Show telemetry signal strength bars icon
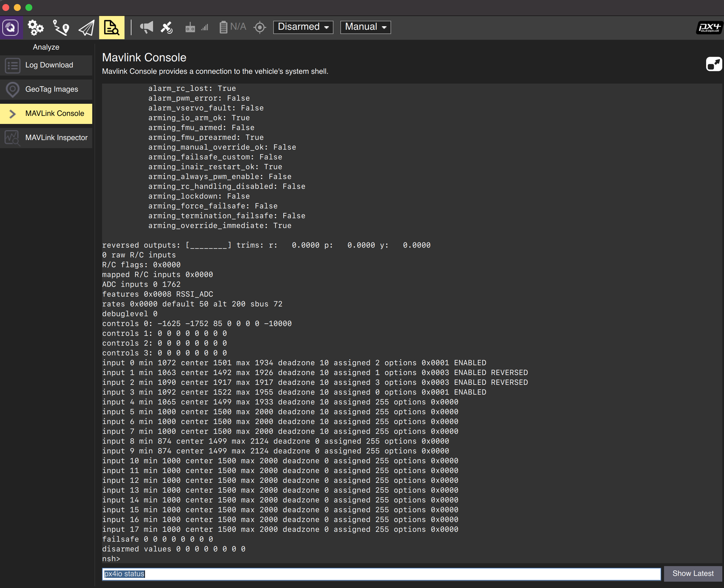Image resolution: width=724 pixels, height=588 pixels. [205, 27]
